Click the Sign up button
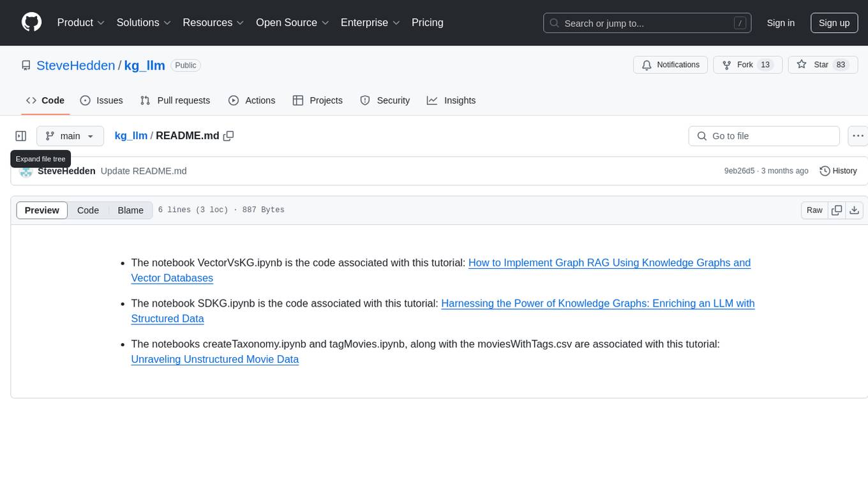The image size is (868, 488). [834, 23]
